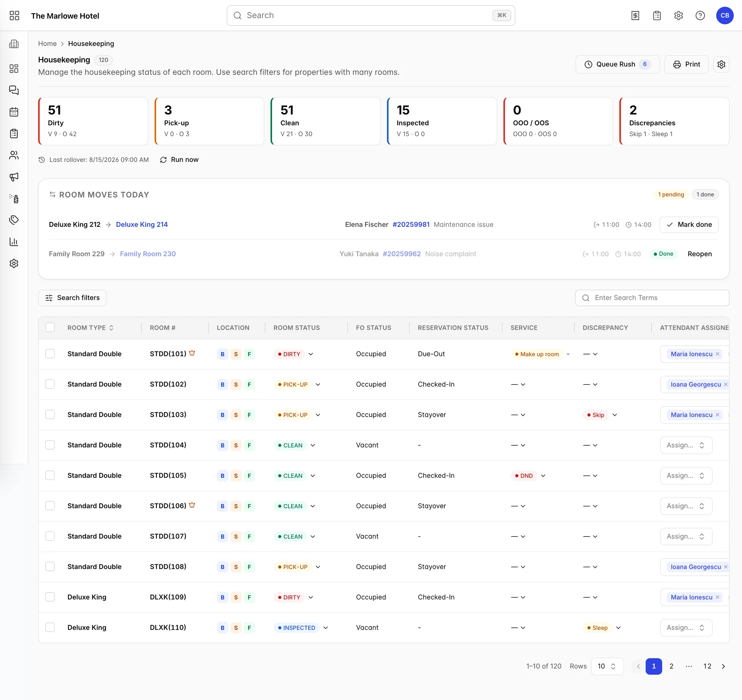Open the app grid menu icon
Image resolution: width=742 pixels, height=700 pixels.
(14, 15)
